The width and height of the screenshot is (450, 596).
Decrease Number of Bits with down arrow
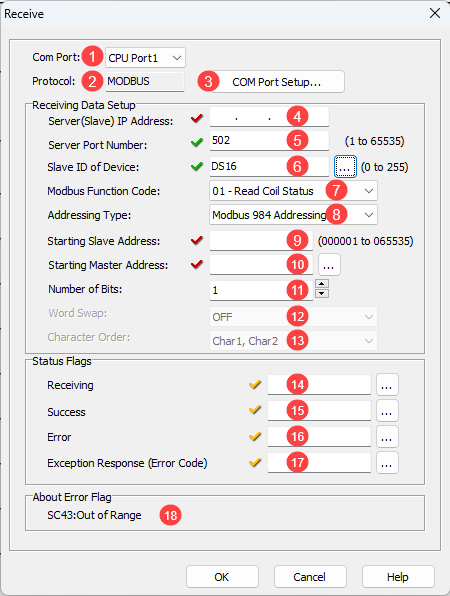point(322,293)
